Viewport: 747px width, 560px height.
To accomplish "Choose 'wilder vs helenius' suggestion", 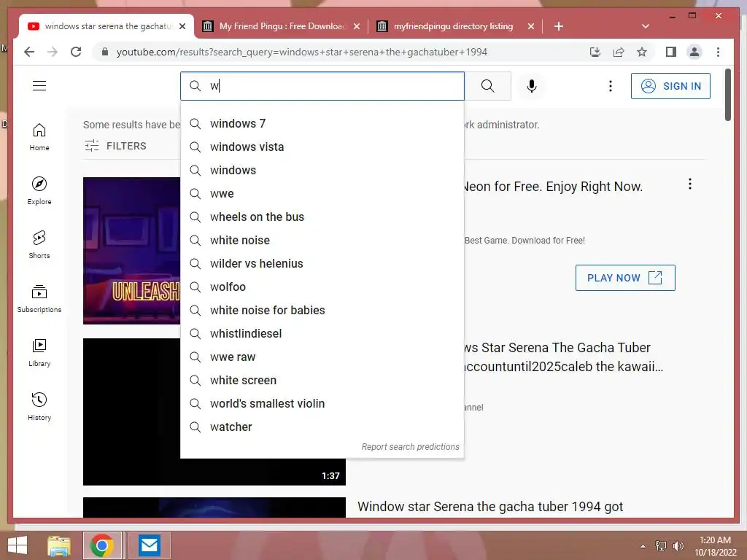I will click(322, 264).
